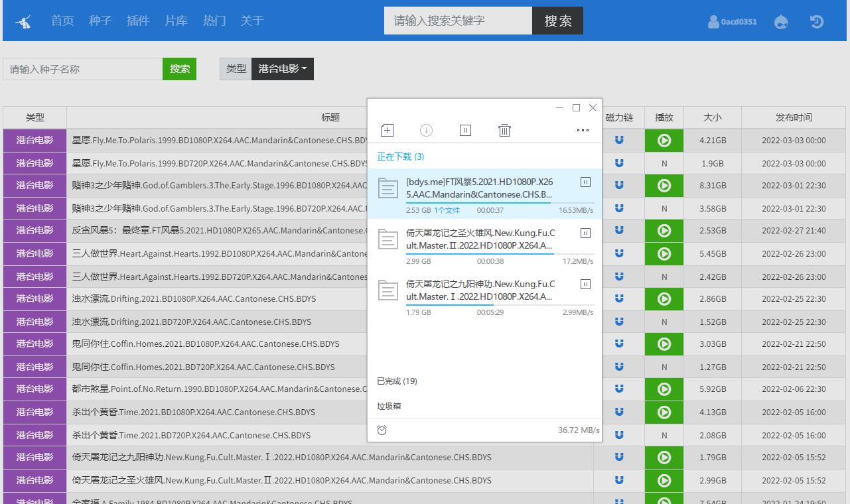Click the pause all downloads toolbar icon

pos(465,131)
